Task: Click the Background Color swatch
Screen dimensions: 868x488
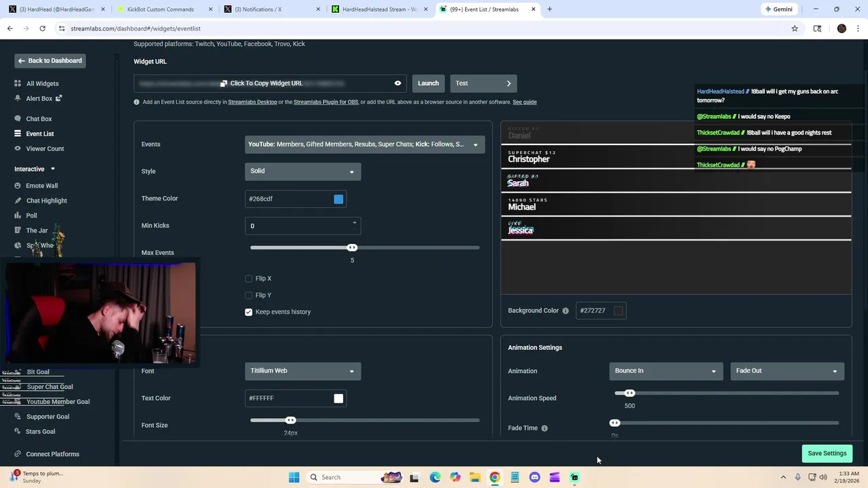Action: [x=618, y=311]
